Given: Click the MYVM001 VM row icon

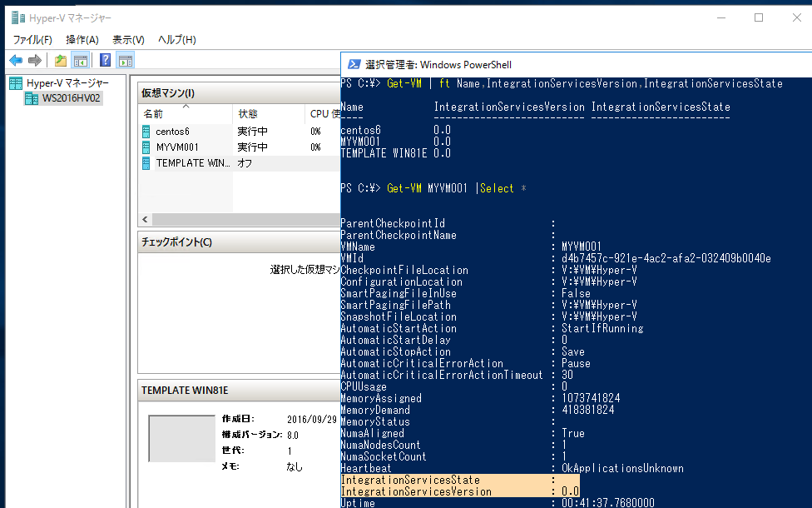Looking at the screenshot, I should (146, 147).
